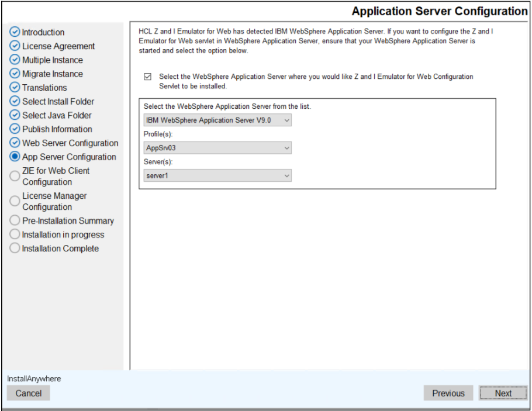This screenshot has height=411, width=532.
Task: Open the WebSphere Application Server V9.0 dropdown
Action: [217, 120]
